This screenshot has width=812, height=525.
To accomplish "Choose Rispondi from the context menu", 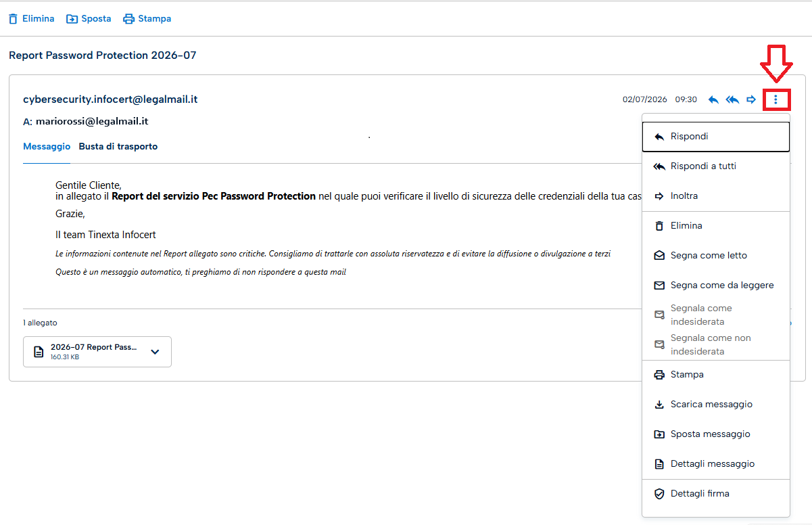I will (716, 137).
